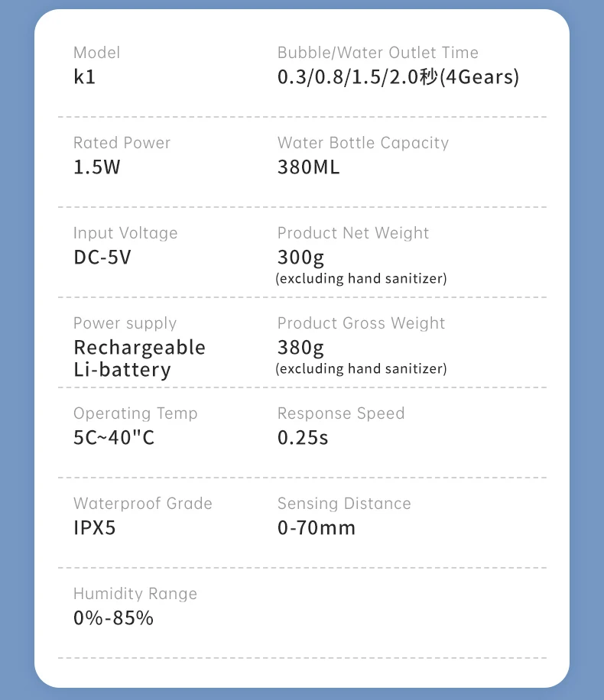Click the Water Bottle Capacity label
Image resolution: width=604 pixels, height=700 pixels.
(363, 143)
